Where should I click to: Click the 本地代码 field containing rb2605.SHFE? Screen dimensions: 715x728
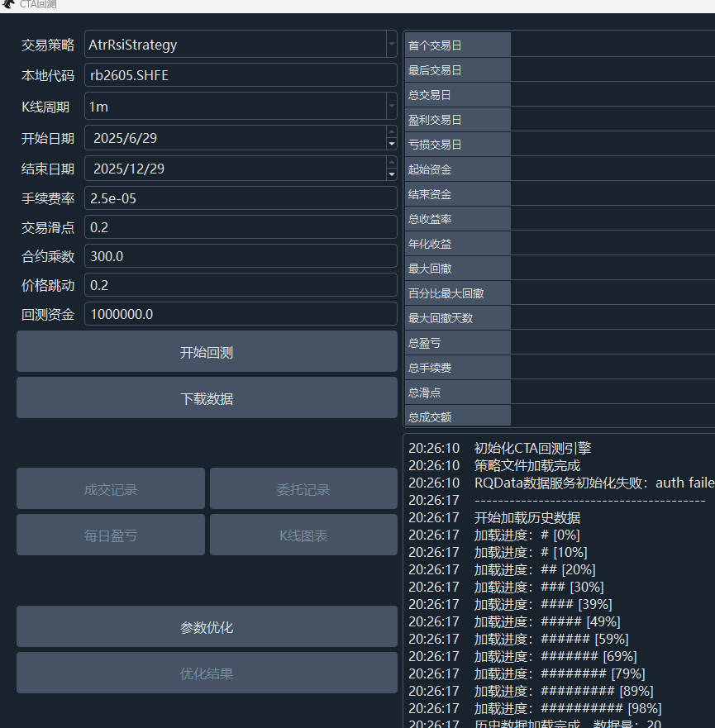tap(241, 75)
